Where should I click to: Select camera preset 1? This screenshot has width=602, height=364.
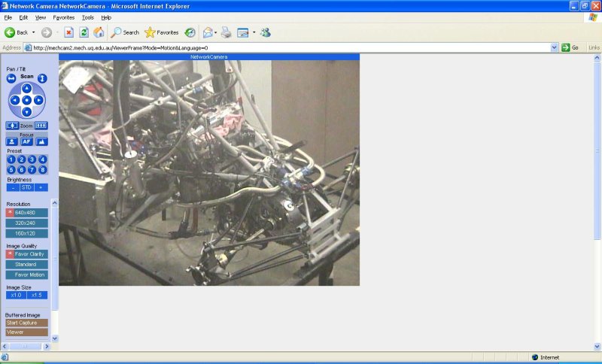click(11, 159)
